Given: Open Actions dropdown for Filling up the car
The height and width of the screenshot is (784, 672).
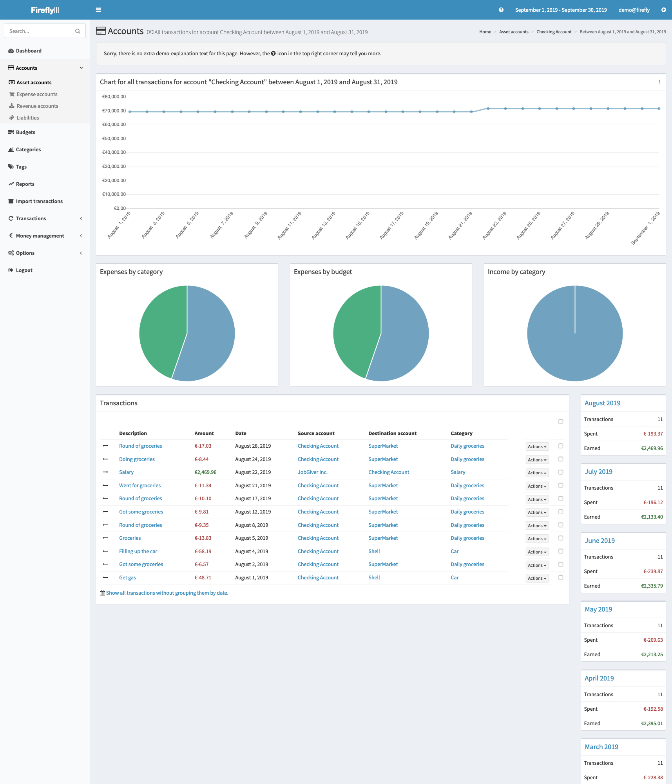Looking at the screenshot, I should coord(537,552).
